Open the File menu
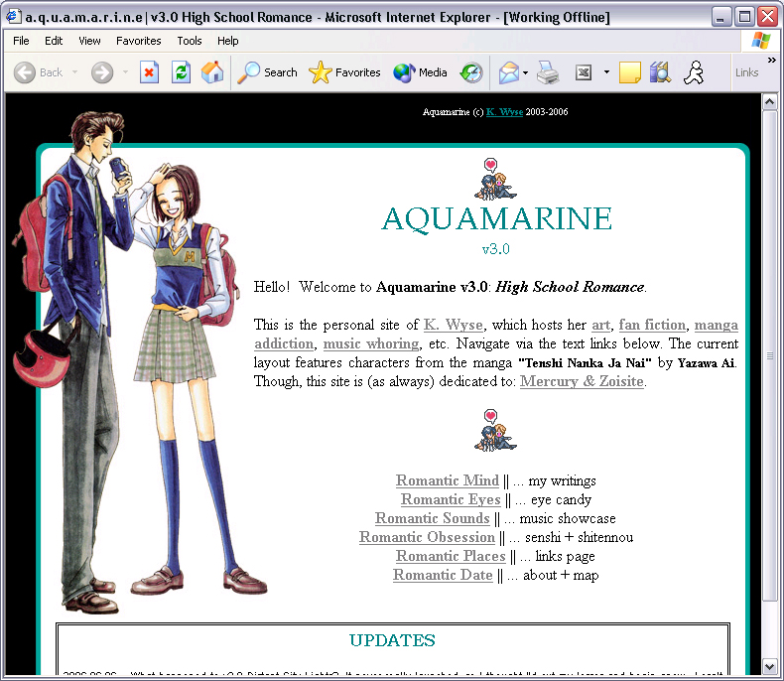The height and width of the screenshot is (681, 784). click(x=21, y=41)
